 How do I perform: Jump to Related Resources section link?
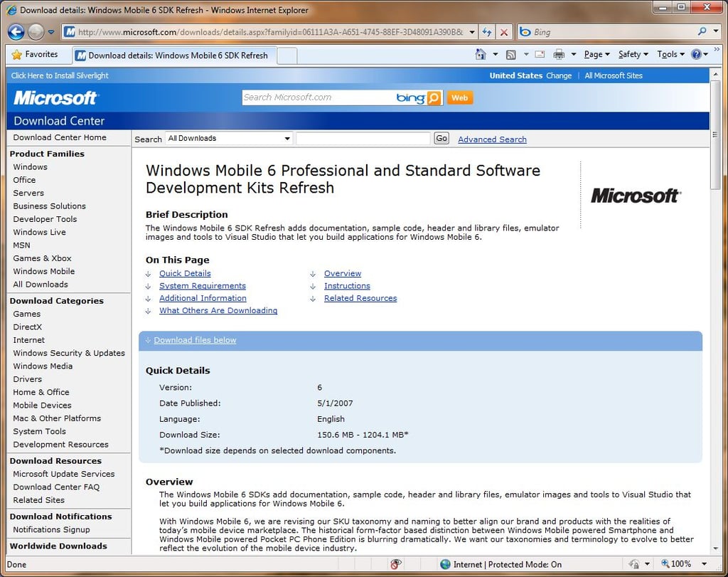360,298
